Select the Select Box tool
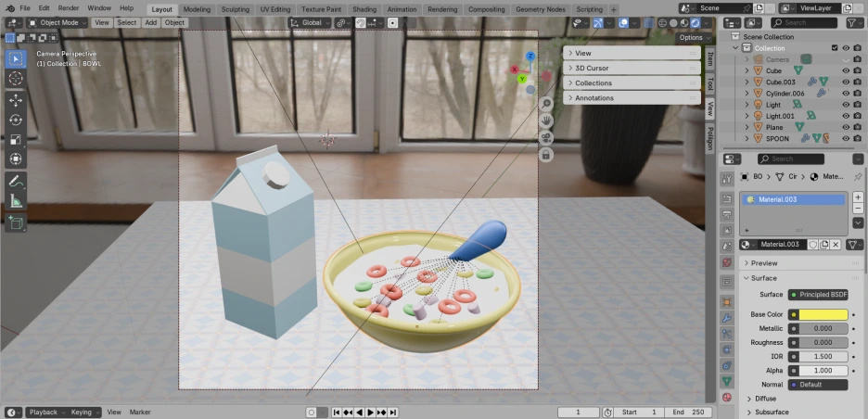 pyautogui.click(x=16, y=58)
